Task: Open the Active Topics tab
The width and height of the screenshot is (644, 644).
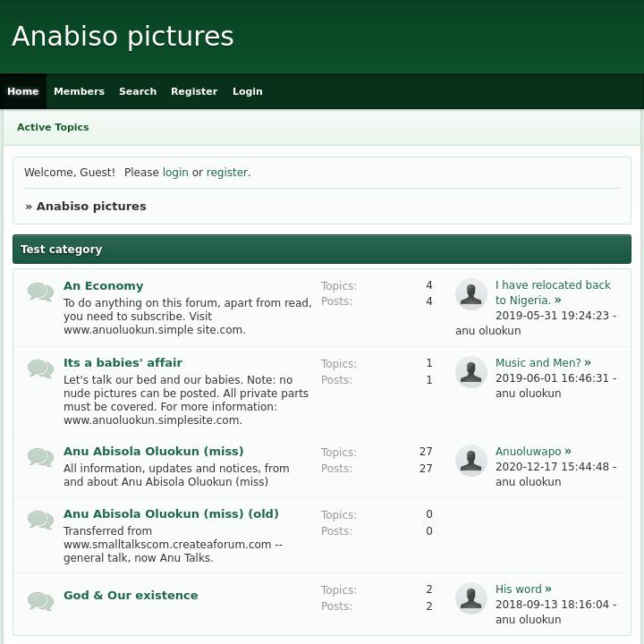Action: [x=53, y=127]
